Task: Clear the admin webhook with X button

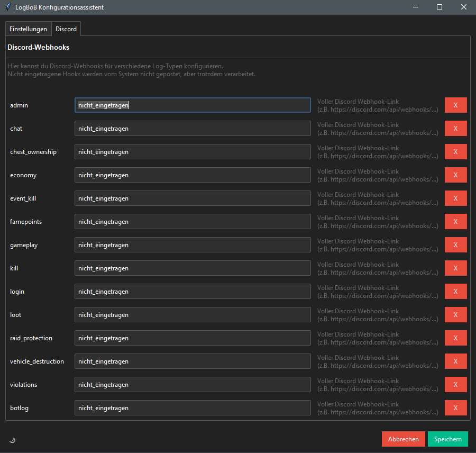Action: (x=456, y=105)
